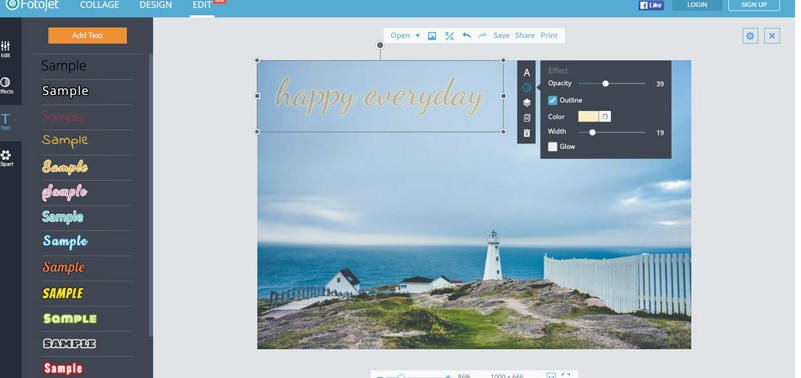Click the Add Text button
The width and height of the screenshot is (801, 378).
click(x=87, y=35)
